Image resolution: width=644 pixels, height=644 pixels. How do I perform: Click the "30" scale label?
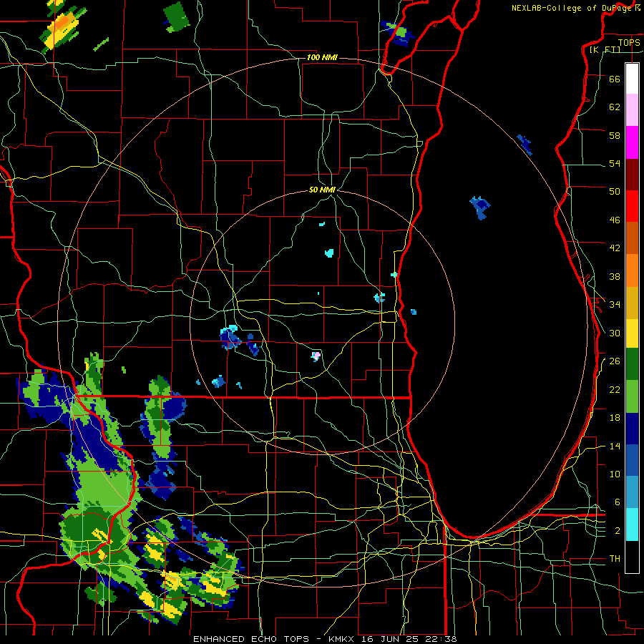pyautogui.click(x=615, y=333)
